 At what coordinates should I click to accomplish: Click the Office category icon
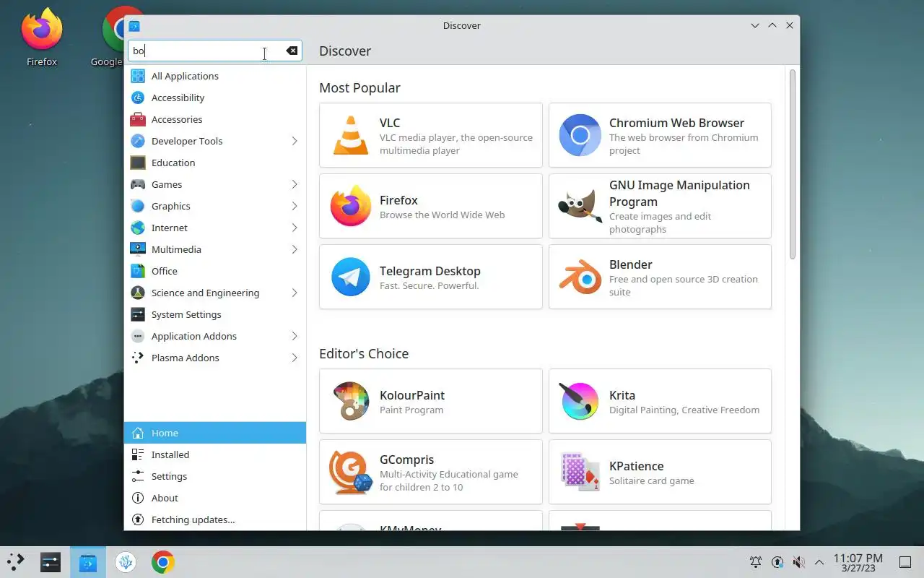(138, 271)
